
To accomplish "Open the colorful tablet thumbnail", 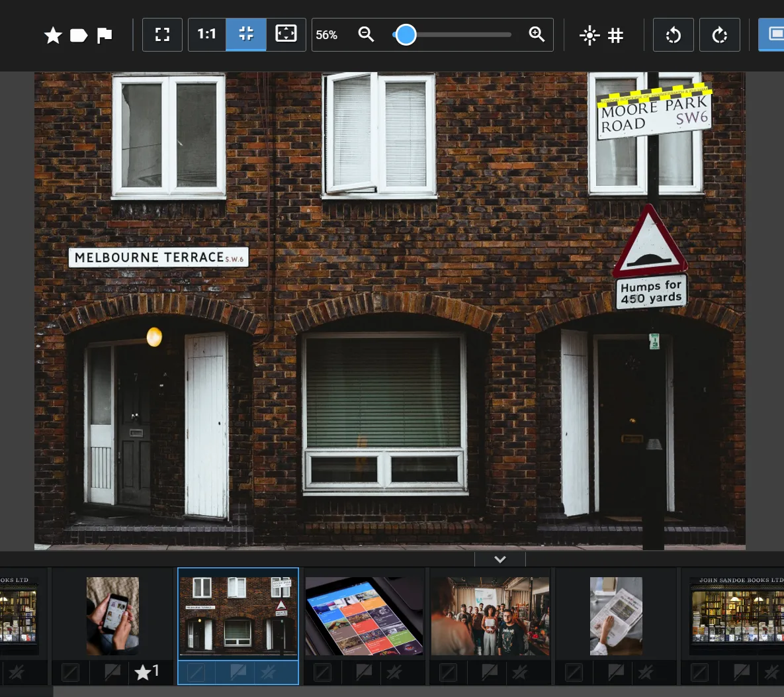I will 364,616.
